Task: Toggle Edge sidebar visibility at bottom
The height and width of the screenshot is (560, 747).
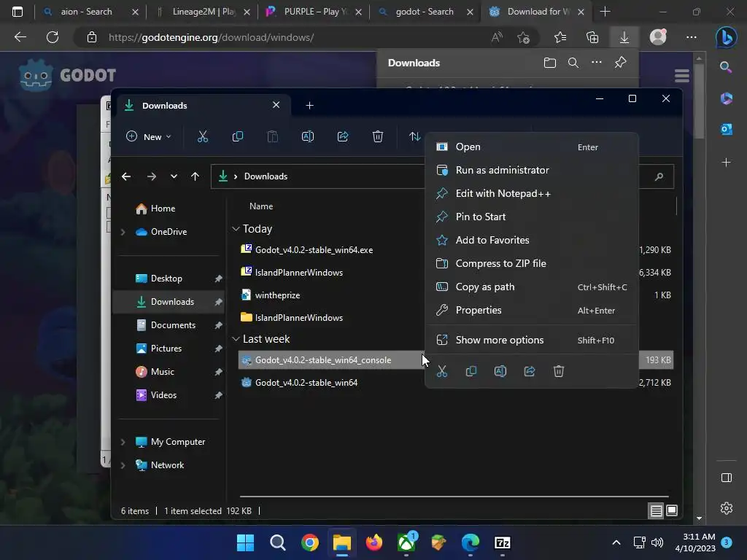Action: 727,478
